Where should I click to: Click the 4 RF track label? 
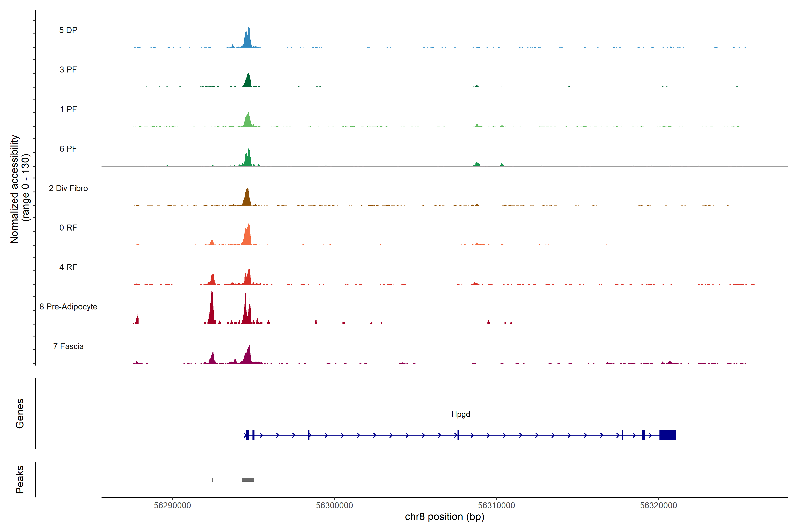coord(68,267)
